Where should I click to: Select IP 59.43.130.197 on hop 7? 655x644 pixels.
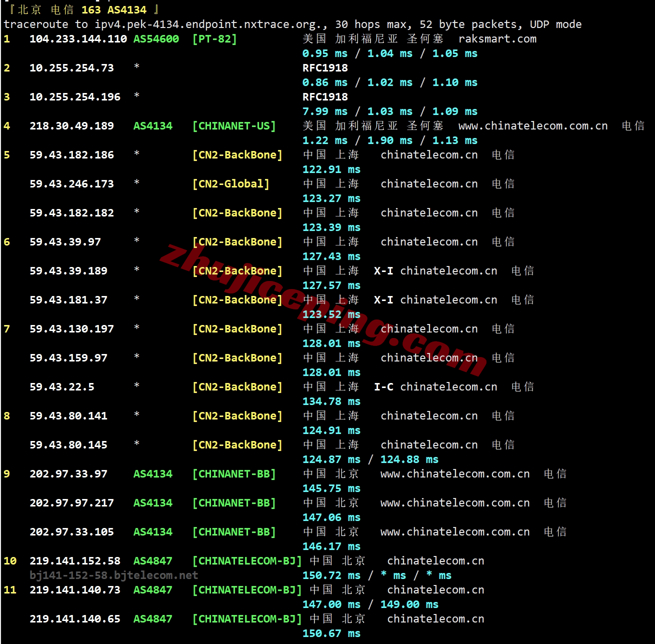coord(71,329)
